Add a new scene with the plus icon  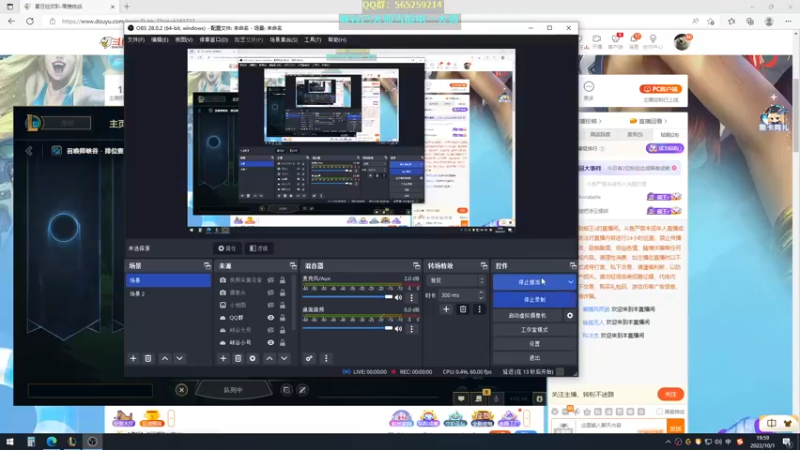point(133,359)
